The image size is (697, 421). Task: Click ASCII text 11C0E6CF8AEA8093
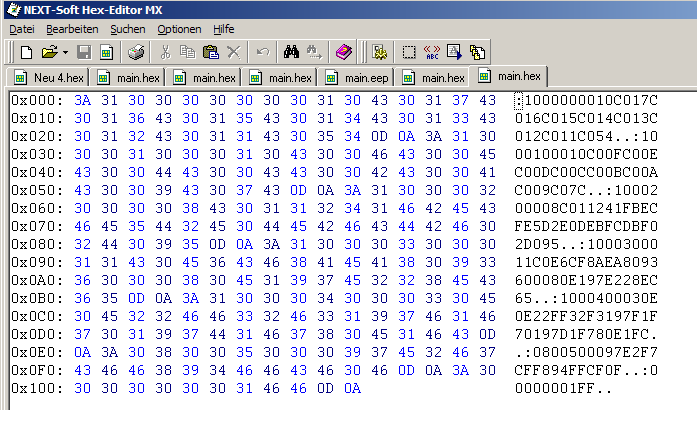point(586,262)
